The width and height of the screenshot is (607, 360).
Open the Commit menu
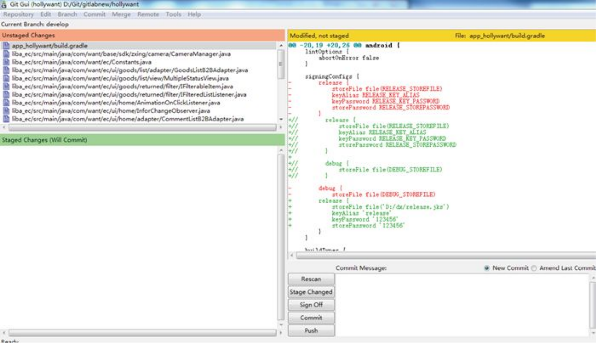(x=94, y=14)
